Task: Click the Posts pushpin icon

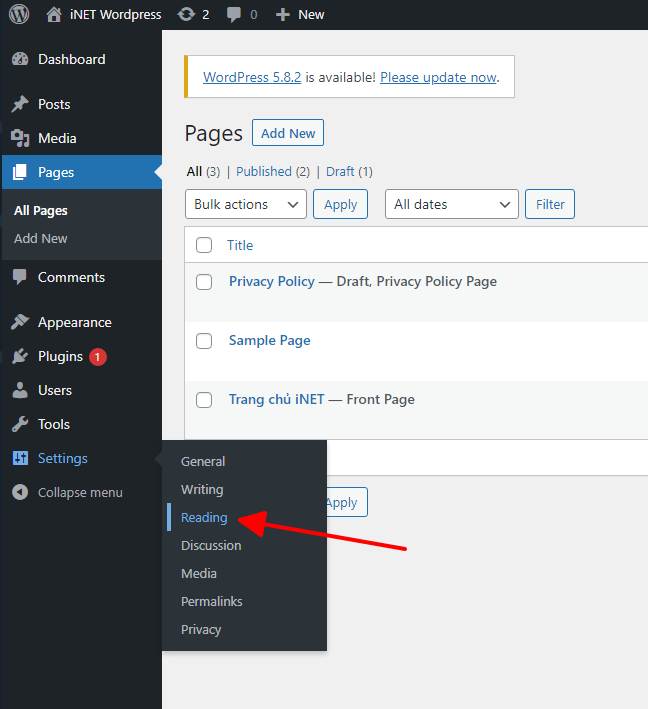Action: coord(20,104)
